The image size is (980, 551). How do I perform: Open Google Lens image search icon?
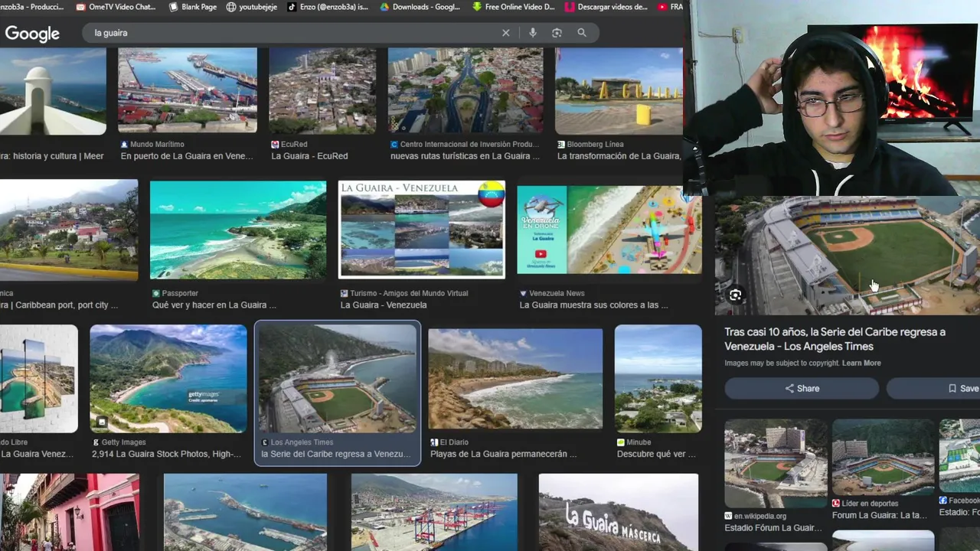557,33
